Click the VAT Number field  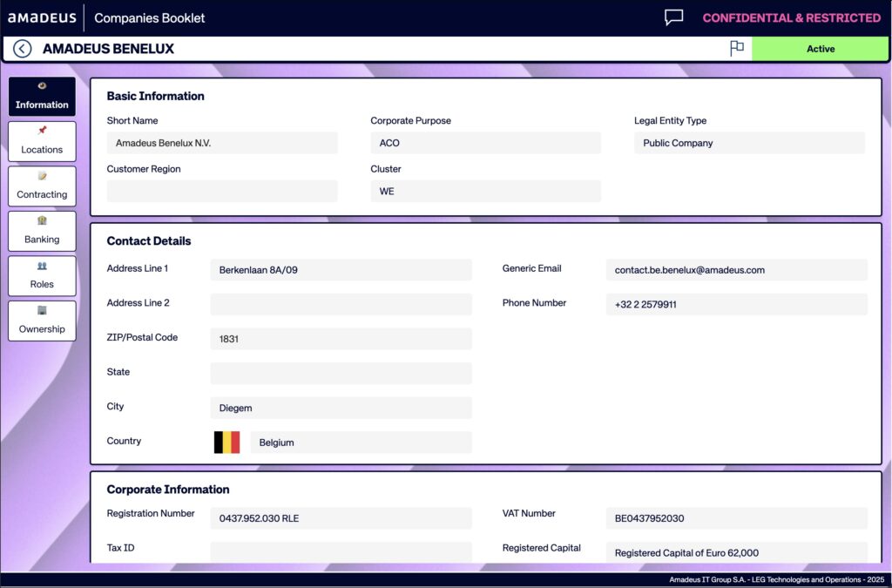point(737,518)
